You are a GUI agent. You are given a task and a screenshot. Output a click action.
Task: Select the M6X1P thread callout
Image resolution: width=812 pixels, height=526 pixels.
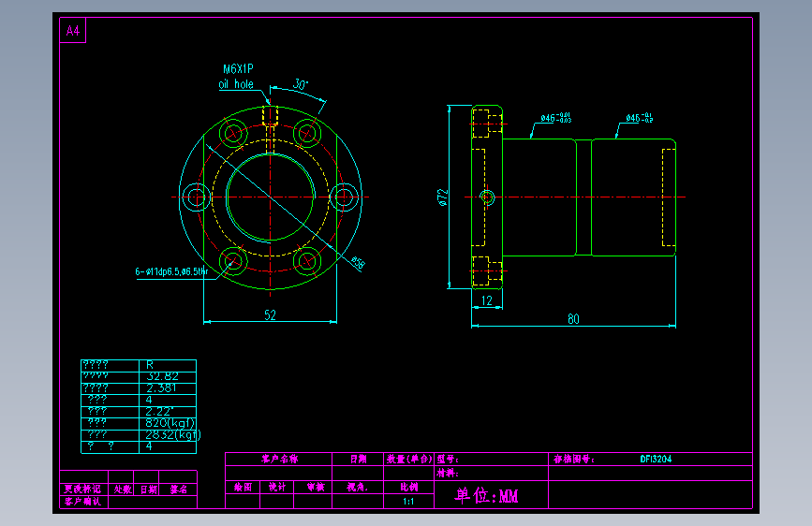click(238, 69)
